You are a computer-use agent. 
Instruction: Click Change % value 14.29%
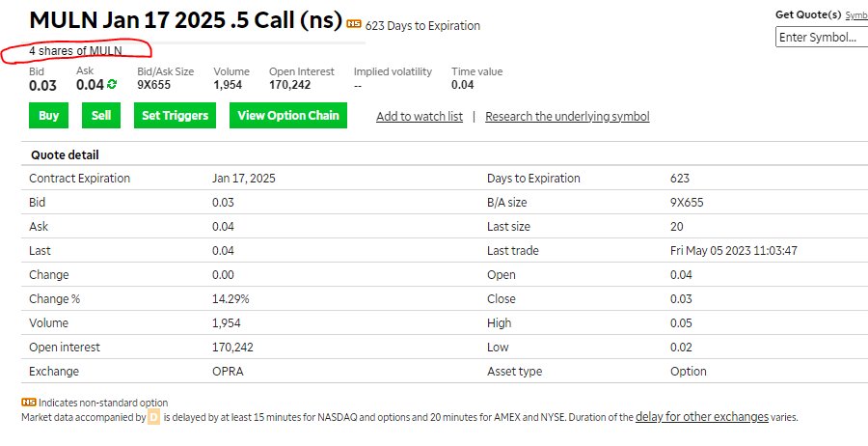[231, 298]
